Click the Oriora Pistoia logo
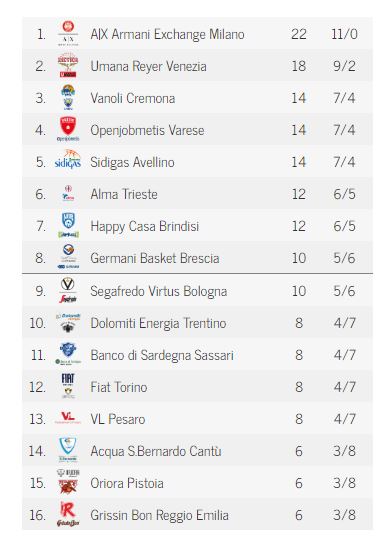Image resolution: width=386 pixels, height=542 pixels. tap(68, 482)
